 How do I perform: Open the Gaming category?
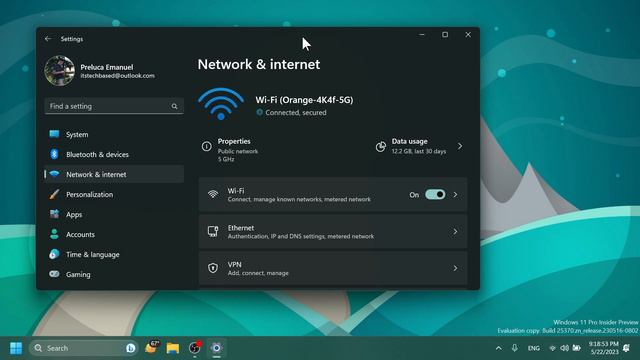114,274
